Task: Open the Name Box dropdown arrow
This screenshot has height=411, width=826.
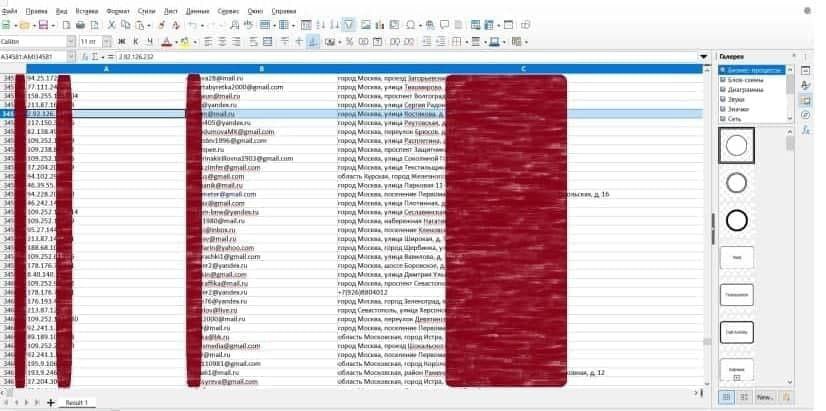Action: (x=71, y=56)
